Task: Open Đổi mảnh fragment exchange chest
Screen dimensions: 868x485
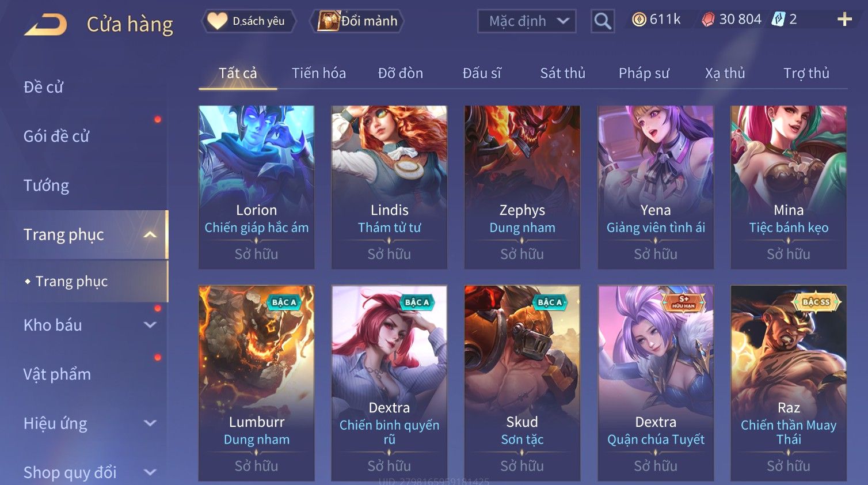Action: point(357,21)
